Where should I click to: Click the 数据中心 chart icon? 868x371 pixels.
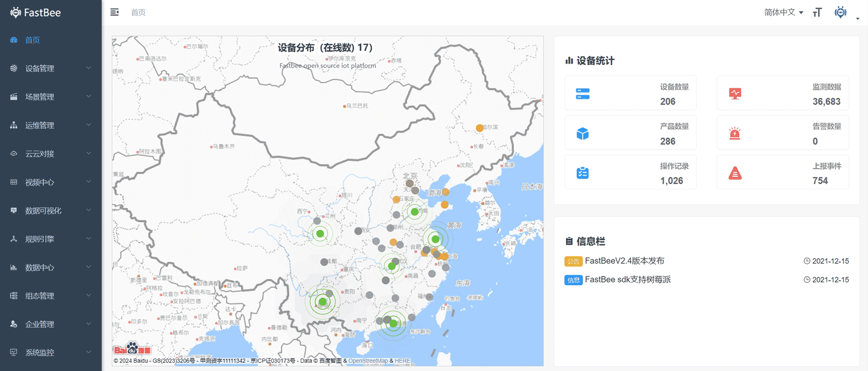pos(14,267)
